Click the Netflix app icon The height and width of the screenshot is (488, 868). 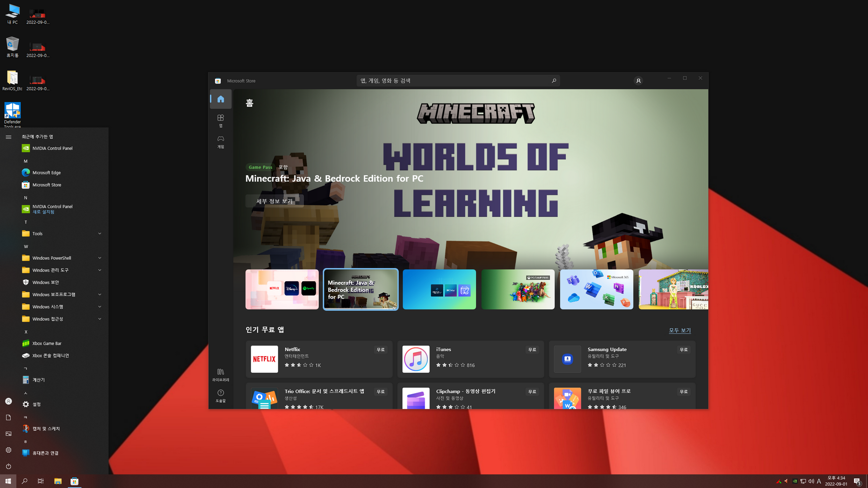click(x=264, y=359)
